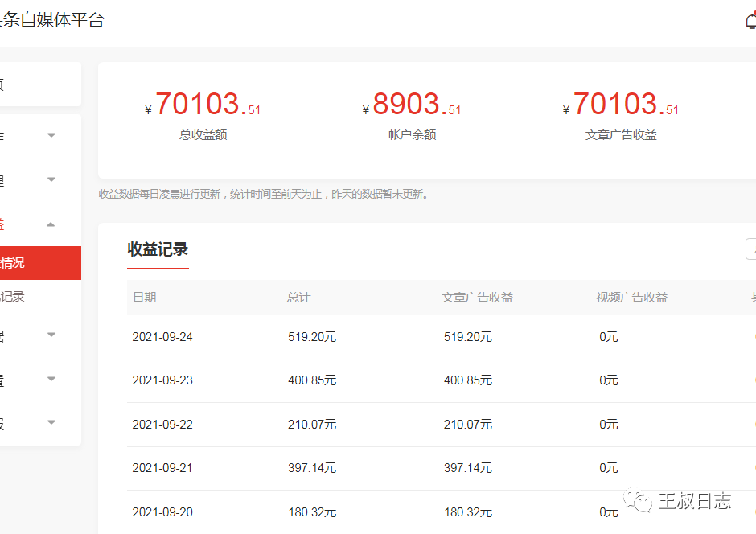Screen dimensions: 756x534
Task: Click the 帐户余额 label
Action: (413, 135)
